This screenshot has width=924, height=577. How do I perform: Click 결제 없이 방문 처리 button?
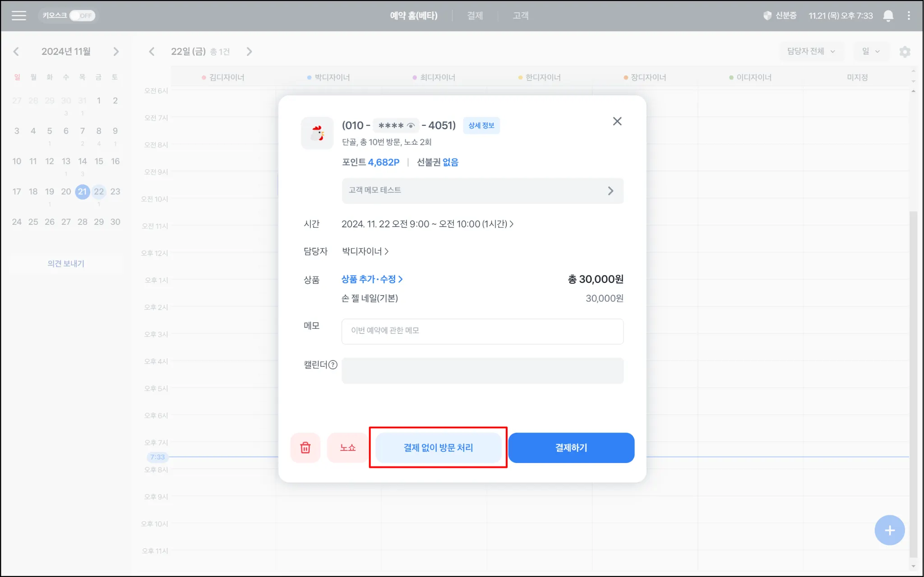coord(438,448)
